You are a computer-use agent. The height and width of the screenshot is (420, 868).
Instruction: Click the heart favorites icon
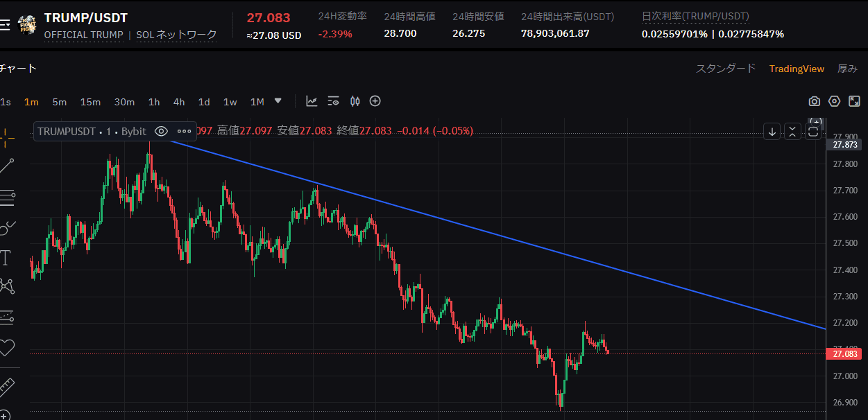point(7,347)
